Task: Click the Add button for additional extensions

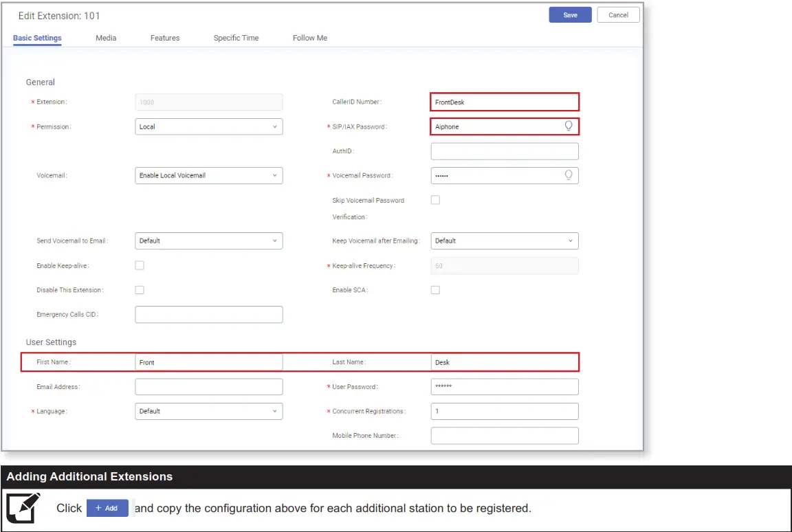Action: (x=107, y=508)
